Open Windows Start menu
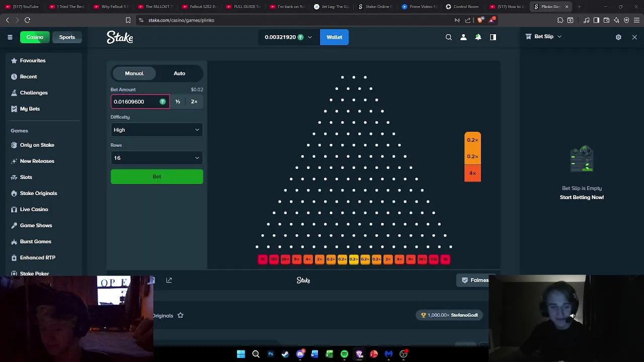Image resolution: width=644 pixels, height=362 pixels. [x=241, y=354]
